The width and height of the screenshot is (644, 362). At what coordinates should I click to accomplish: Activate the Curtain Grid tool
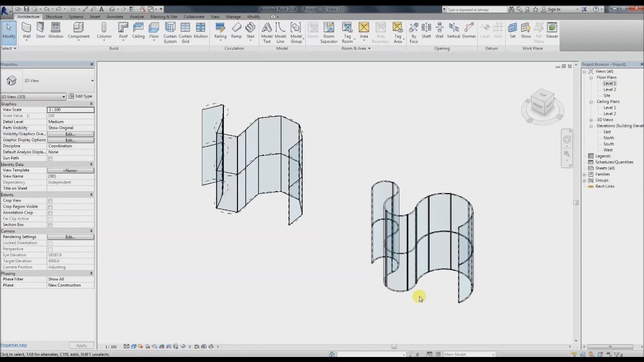[185, 33]
